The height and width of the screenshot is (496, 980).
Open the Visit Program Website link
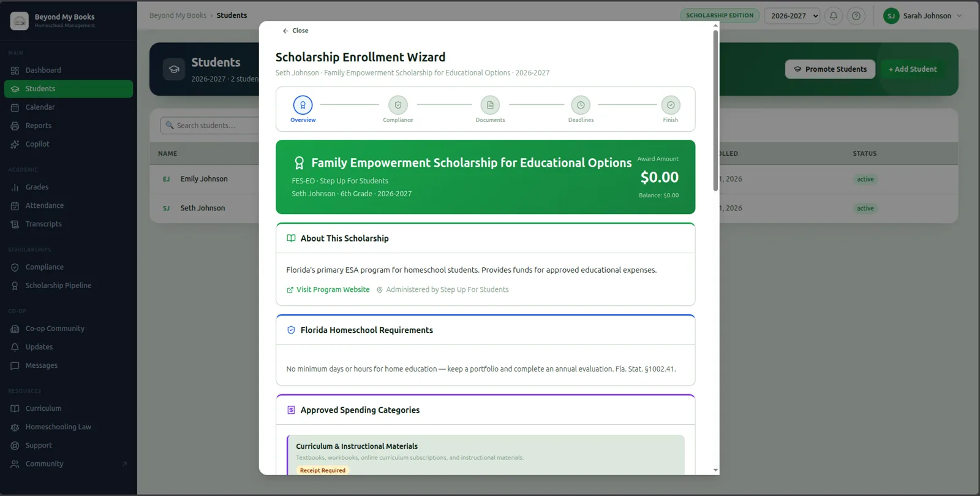[328, 290]
